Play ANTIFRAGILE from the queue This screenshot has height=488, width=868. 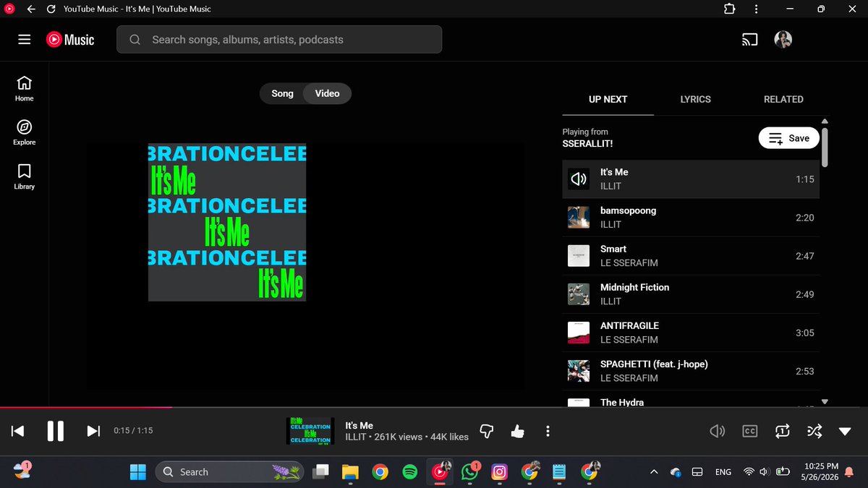691,333
